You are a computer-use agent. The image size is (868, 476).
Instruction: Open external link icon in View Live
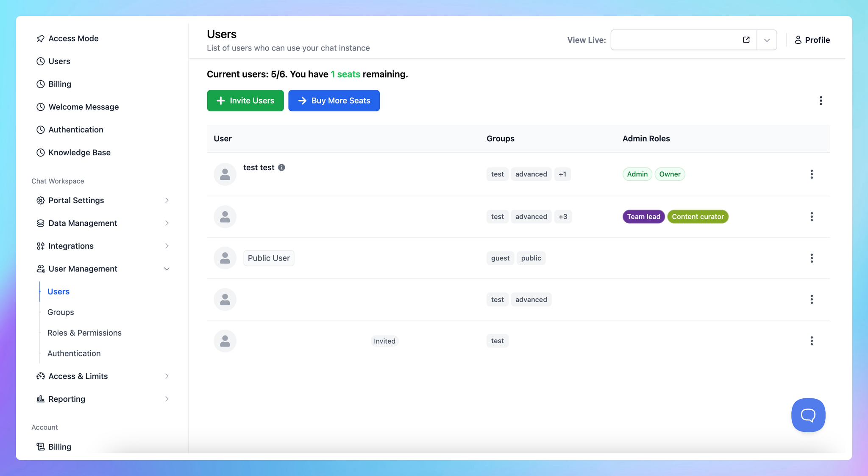(x=746, y=40)
